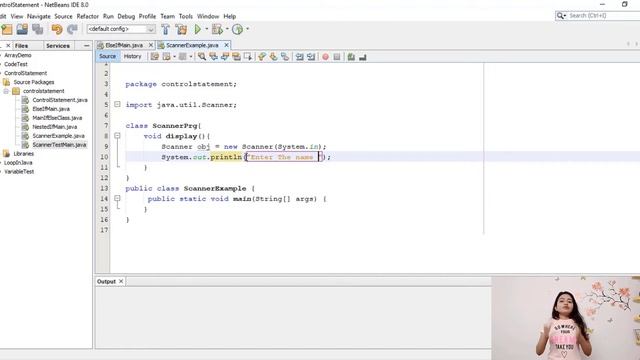Minimize the Projects side panel
This screenshot has width=640, height=360.
(x=87, y=46)
